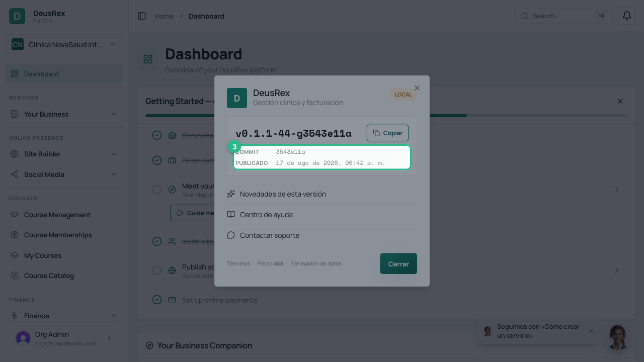Screen dimensions: 644x362
Task: Click the book icon beside Centro de ayuda
Action: point(231,215)
